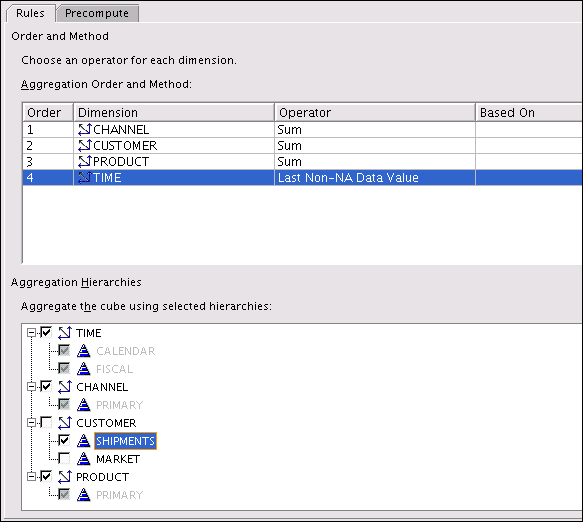Uncheck the SHIPMENTS hierarchy checkbox

coord(64,440)
